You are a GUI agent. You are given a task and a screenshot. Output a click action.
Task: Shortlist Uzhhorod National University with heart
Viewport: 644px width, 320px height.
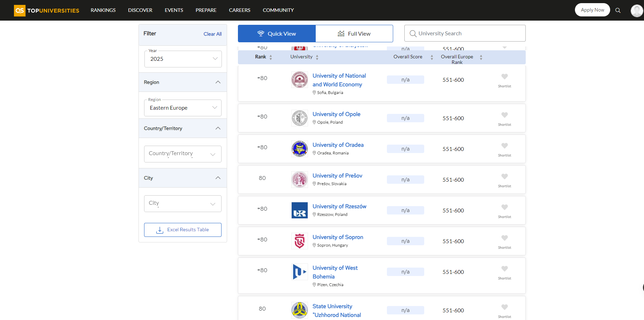(x=504, y=307)
